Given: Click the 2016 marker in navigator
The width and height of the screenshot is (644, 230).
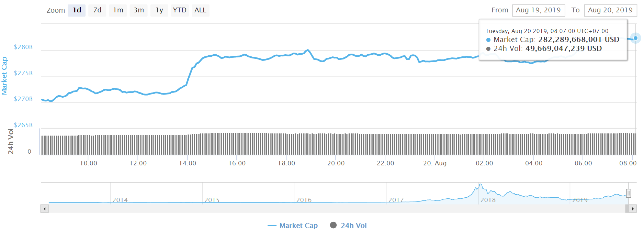Looking at the screenshot, I should 304,200.
